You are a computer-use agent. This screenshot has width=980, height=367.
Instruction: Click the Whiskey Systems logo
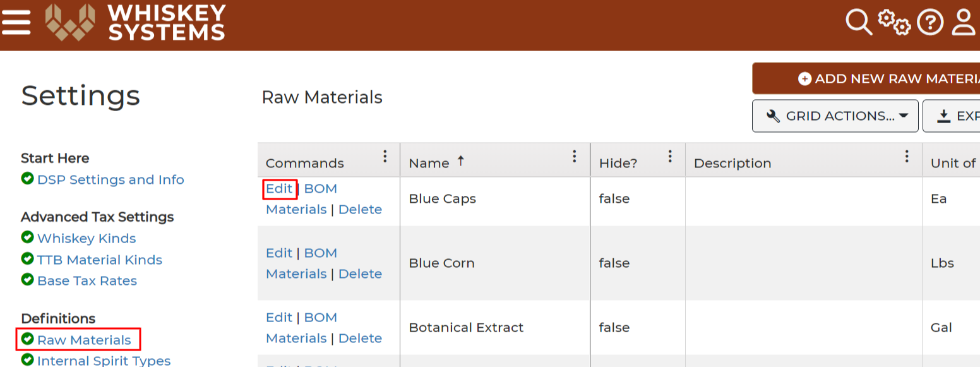[x=135, y=23]
